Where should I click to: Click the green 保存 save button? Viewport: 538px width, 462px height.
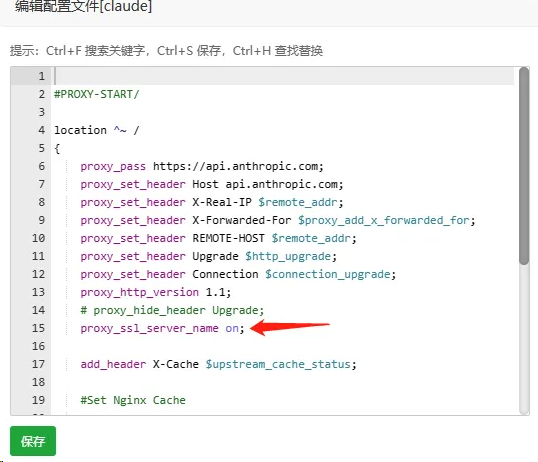(33, 441)
